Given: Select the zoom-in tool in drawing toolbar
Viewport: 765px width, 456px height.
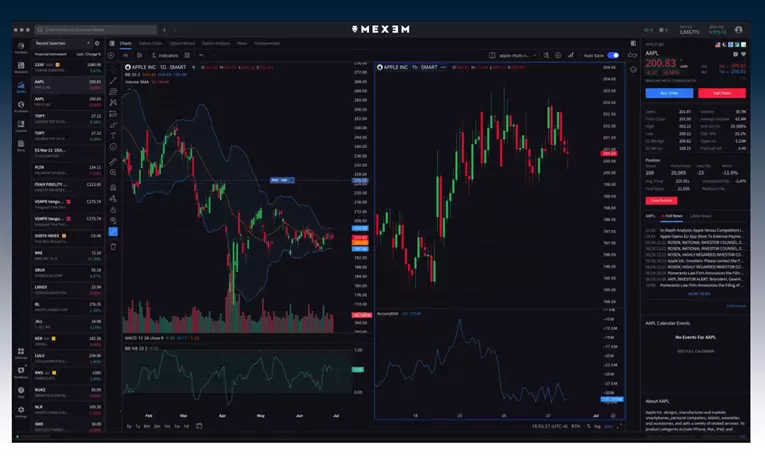Looking at the screenshot, I should click(x=113, y=173).
